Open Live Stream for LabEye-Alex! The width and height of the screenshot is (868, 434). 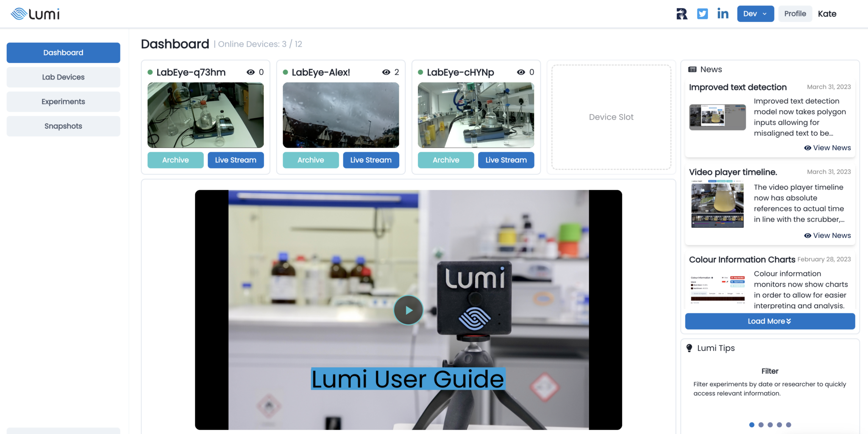(371, 160)
